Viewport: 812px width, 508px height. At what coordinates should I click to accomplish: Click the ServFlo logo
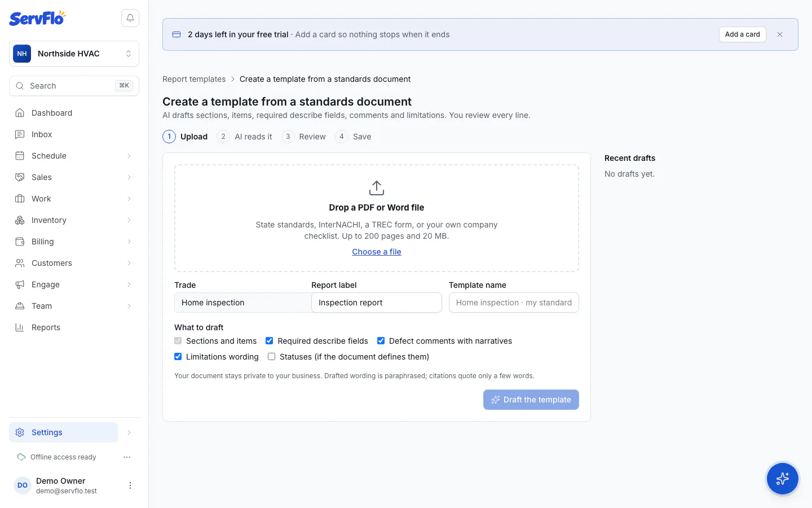pyautogui.click(x=37, y=18)
